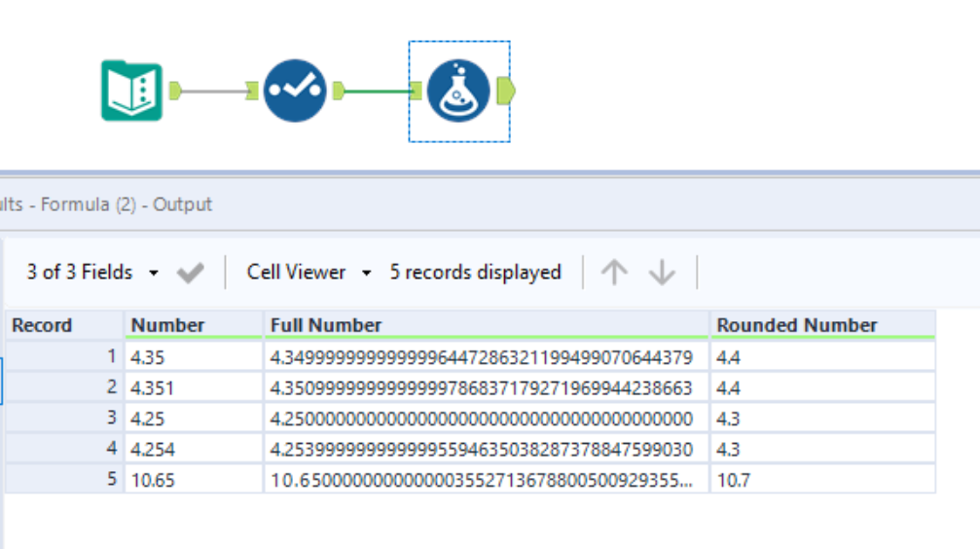Click the Select tool with checkmark icon
Image resolution: width=980 pixels, height=549 pixels.
tap(295, 91)
